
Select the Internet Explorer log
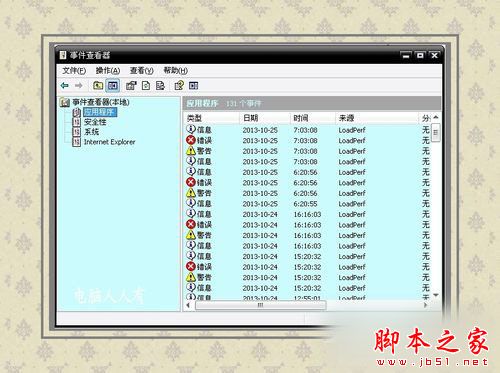point(109,142)
